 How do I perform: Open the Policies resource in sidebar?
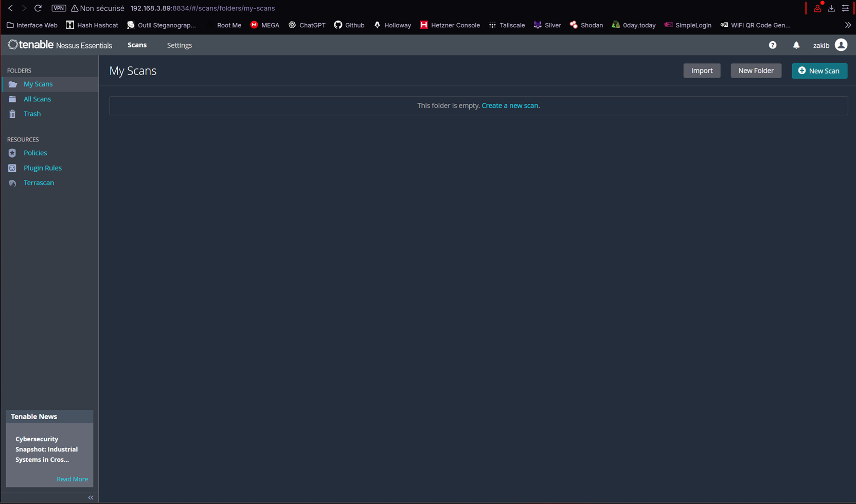[x=35, y=153]
